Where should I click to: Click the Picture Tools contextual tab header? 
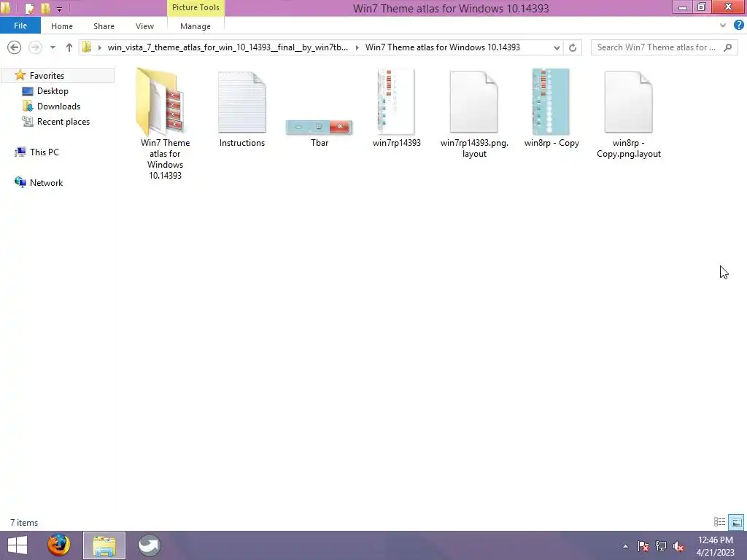196,7
